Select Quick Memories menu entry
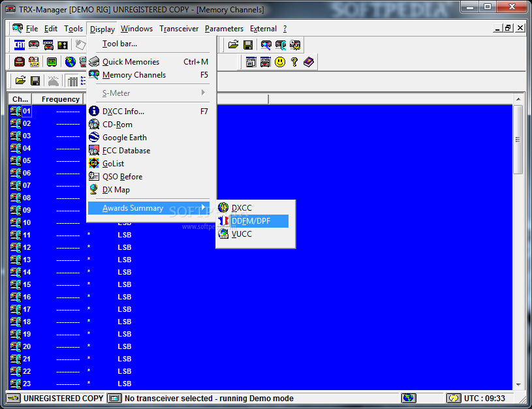This screenshot has height=409, width=532. [149, 62]
